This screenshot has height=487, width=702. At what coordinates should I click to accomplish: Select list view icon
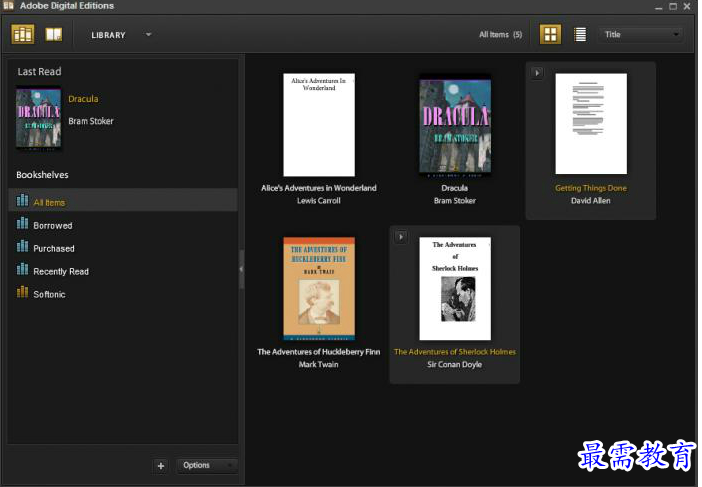(x=580, y=34)
